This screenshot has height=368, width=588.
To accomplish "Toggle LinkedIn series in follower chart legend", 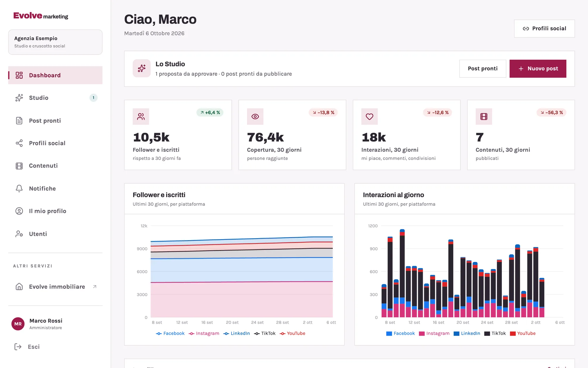I will pyautogui.click(x=237, y=333).
